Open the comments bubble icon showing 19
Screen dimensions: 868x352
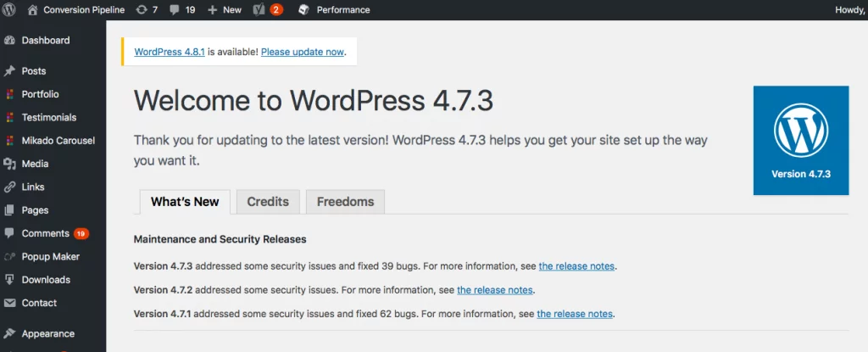[175, 10]
